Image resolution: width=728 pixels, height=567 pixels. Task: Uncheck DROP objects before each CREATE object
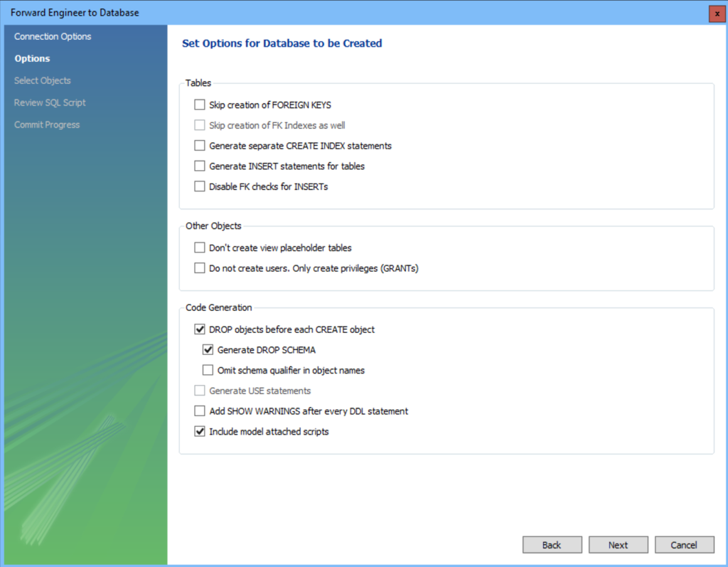[200, 329]
